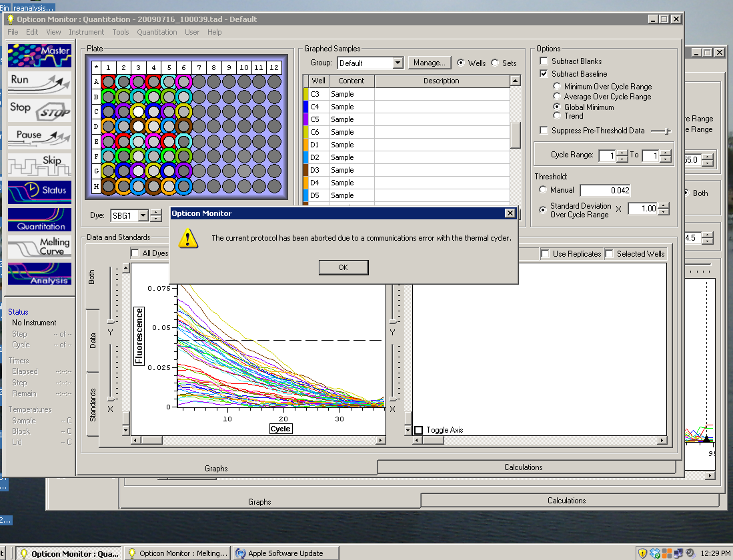Open the Melting Curve icon
Screen dimensions: 733x560
pos(39,247)
